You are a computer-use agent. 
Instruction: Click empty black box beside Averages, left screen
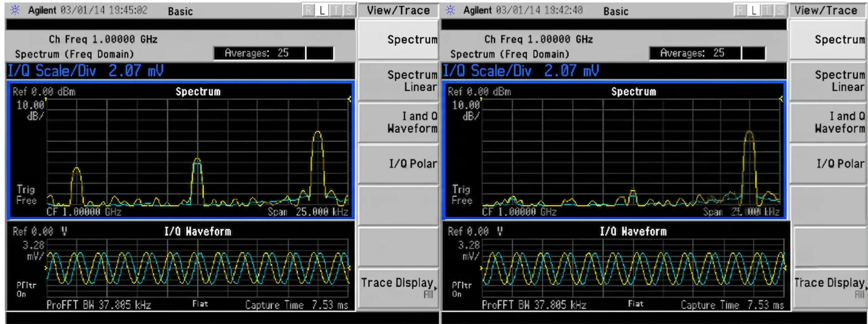tap(320, 53)
